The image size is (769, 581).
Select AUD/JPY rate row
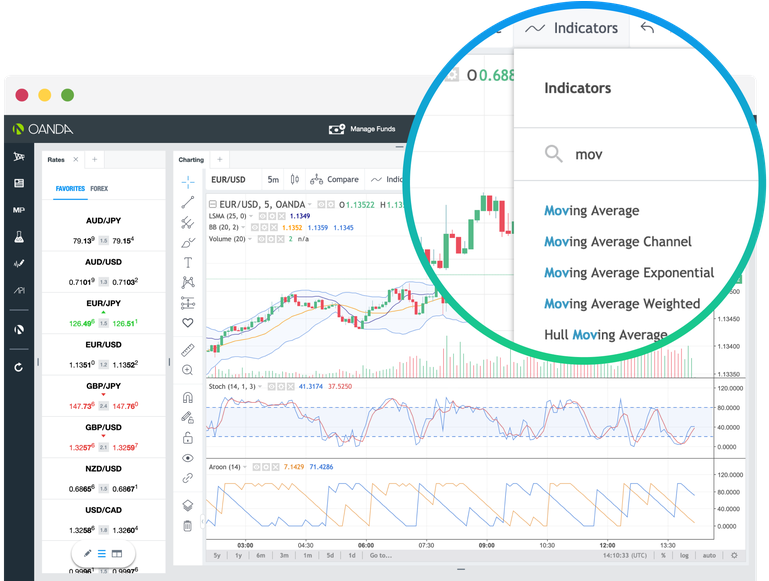point(103,230)
